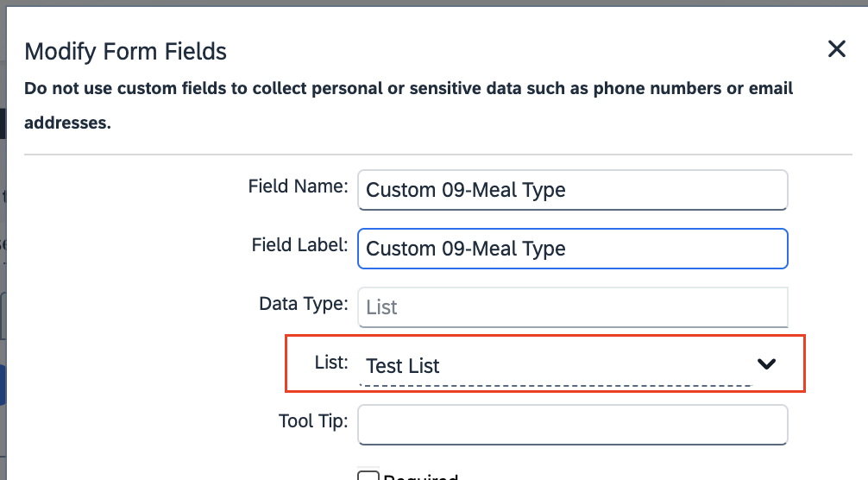Close the Modify Form Fields dialog

point(836,49)
